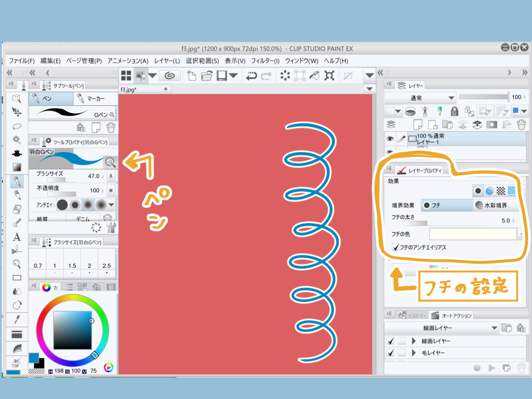
Task: Select the Eyedropper tool
Action: (17, 319)
